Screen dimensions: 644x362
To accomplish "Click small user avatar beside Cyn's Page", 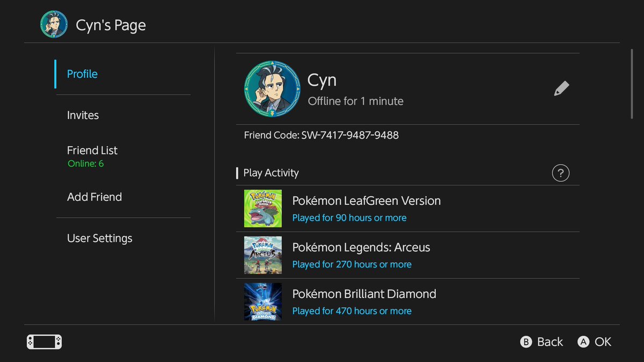I will tap(54, 25).
